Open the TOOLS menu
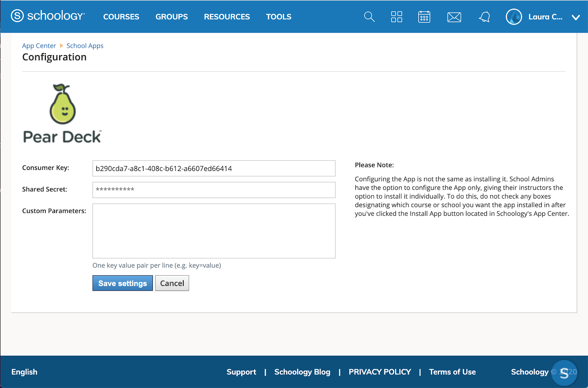The width and height of the screenshot is (588, 388). coord(278,17)
